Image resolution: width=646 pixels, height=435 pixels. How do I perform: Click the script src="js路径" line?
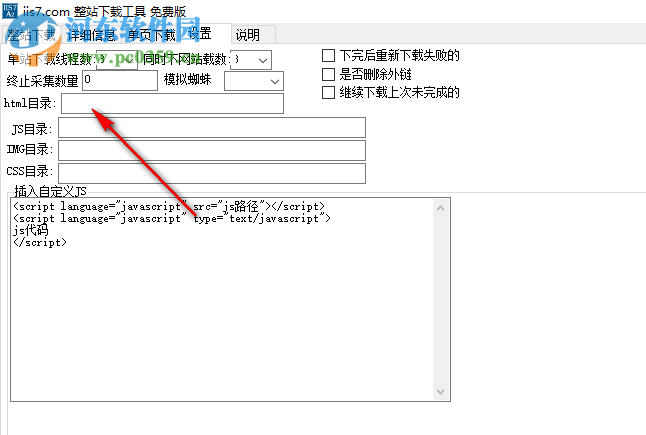click(169, 206)
